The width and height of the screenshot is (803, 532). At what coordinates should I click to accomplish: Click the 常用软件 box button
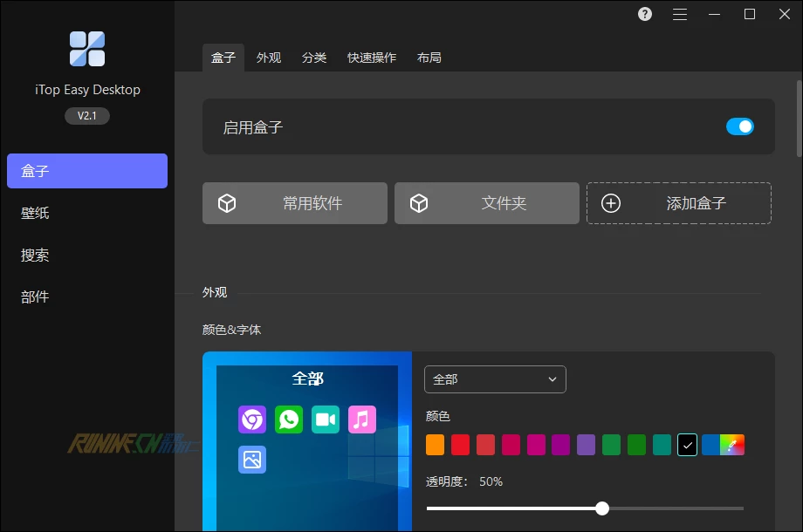(x=295, y=203)
